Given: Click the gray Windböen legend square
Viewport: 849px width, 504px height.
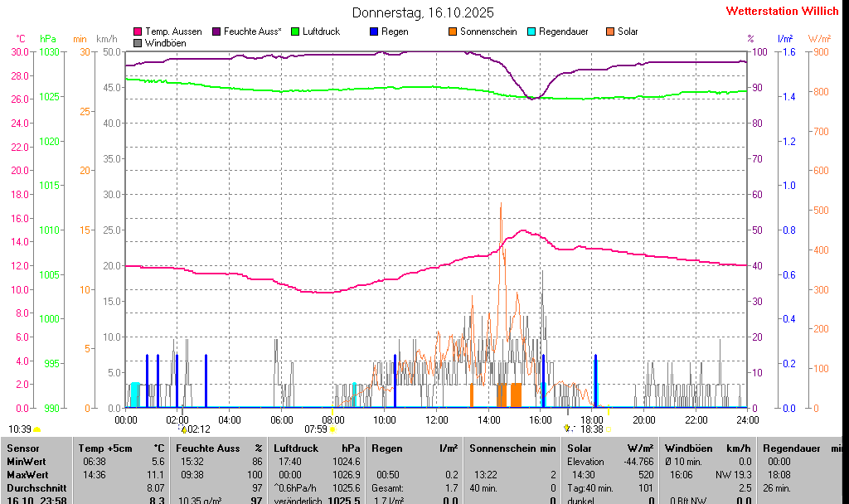Looking at the screenshot, I should click(x=138, y=42).
